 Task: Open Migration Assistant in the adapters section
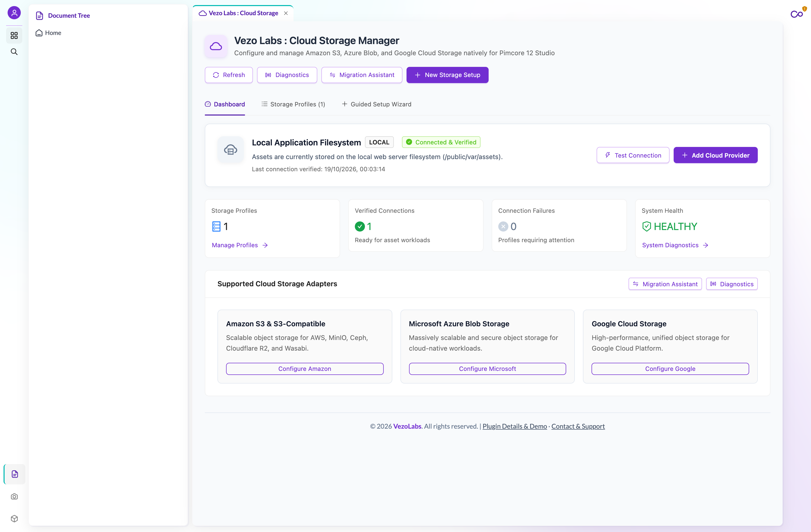[665, 284]
